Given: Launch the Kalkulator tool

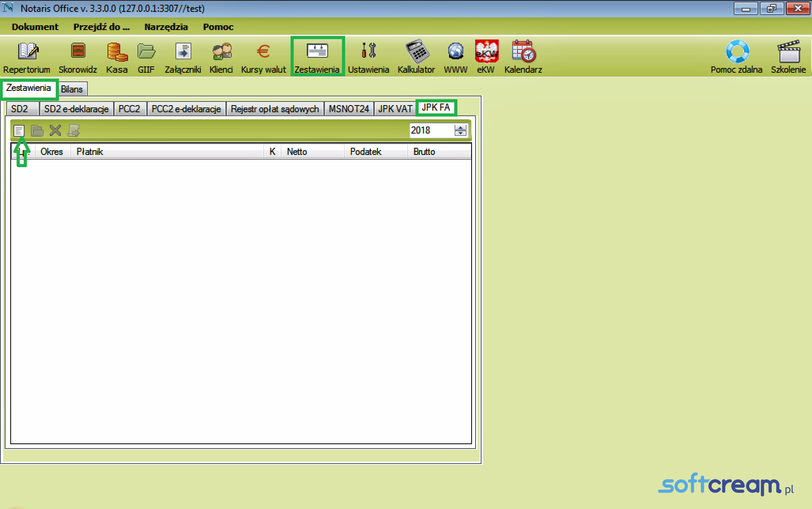Looking at the screenshot, I should click(416, 57).
